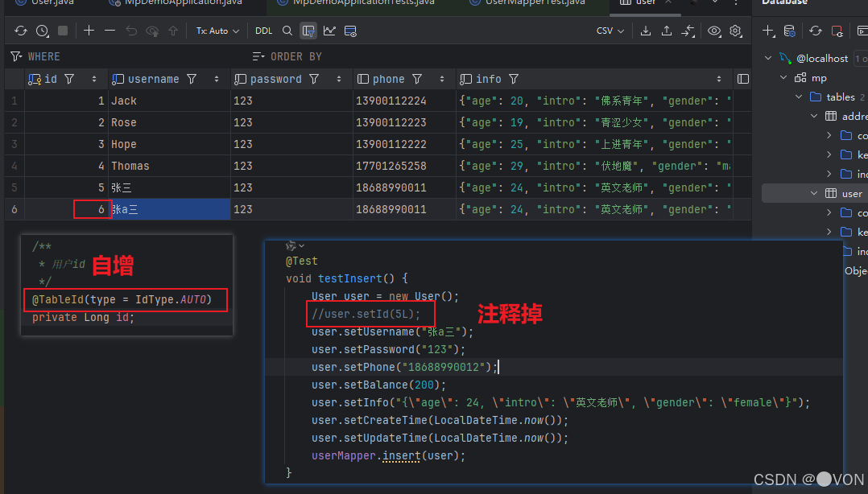The image size is (868, 494).
Task: Revert changes with the undo arrow icon
Action: tap(131, 31)
